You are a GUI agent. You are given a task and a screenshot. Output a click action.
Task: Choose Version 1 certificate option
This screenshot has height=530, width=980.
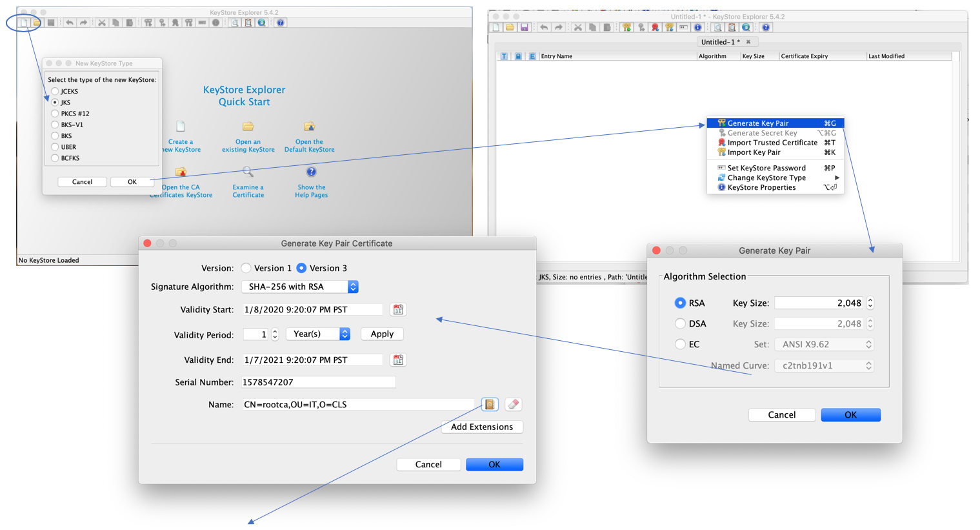tap(246, 268)
